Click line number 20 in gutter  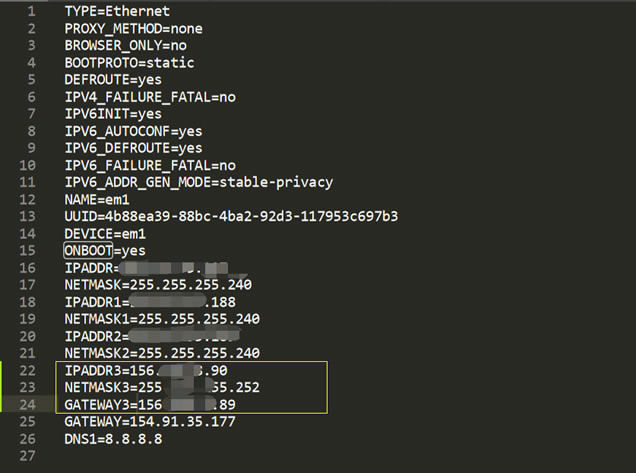coord(27,336)
